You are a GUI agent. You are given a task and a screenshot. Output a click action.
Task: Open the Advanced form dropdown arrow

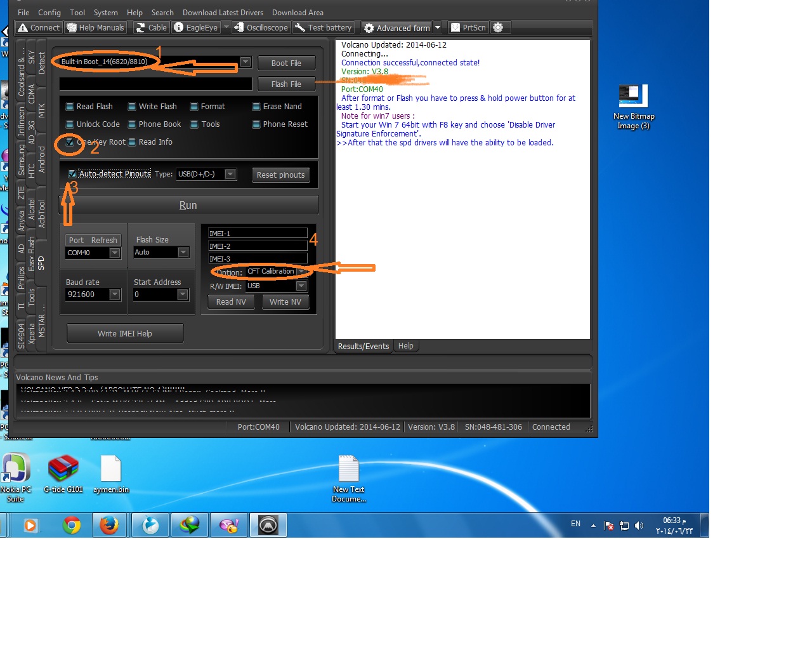438,28
